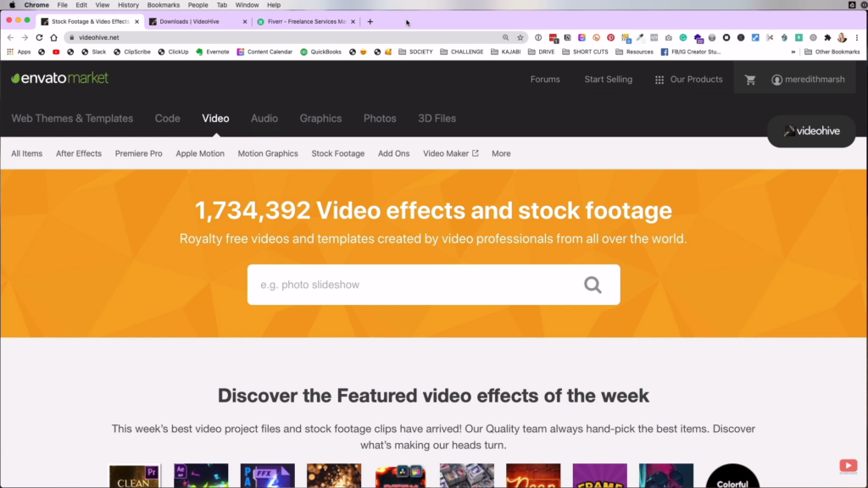This screenshot has height=488, width=868.
Task: Open the Content Calendar bookmark
Action: point(264,52)
